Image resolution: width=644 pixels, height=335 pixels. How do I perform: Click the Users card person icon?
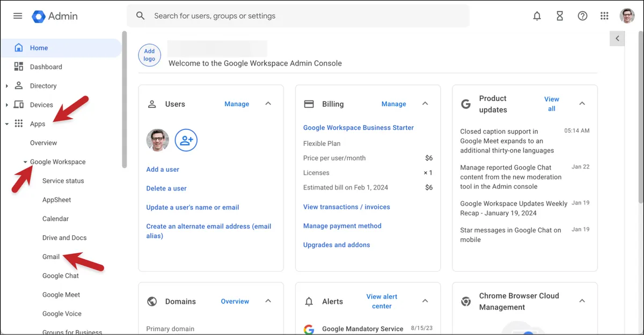(152, 104)
